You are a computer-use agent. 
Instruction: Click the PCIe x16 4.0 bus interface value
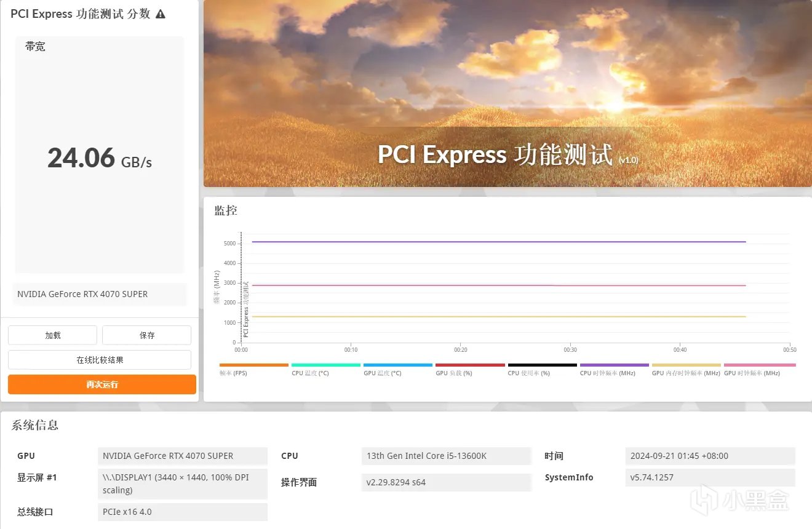(x=183, y=512)
